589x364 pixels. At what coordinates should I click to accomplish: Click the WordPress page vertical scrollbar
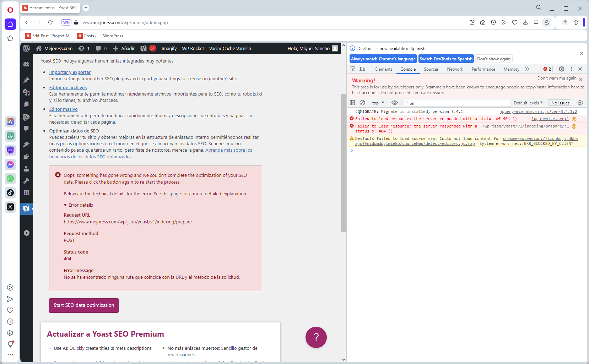(x=344, y=163)
